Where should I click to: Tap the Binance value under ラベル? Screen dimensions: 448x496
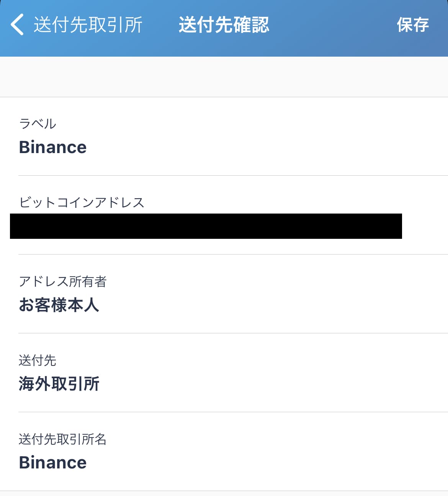[53, 147]
